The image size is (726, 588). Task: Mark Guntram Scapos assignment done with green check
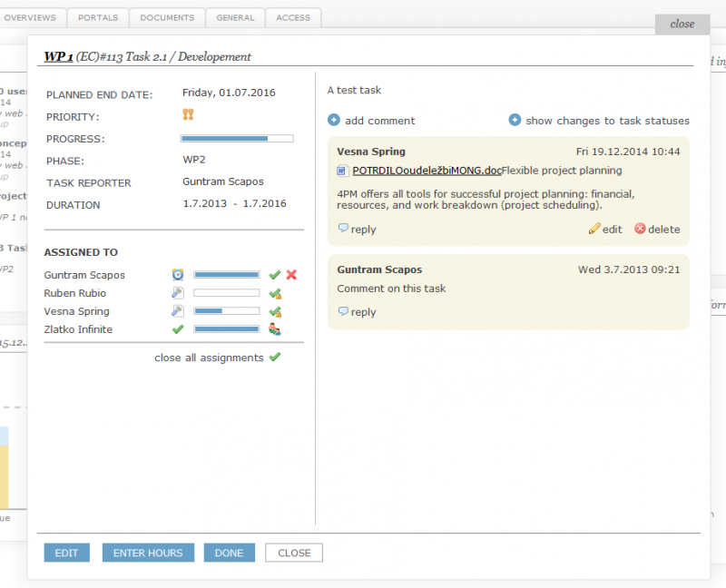coord(274,275)
